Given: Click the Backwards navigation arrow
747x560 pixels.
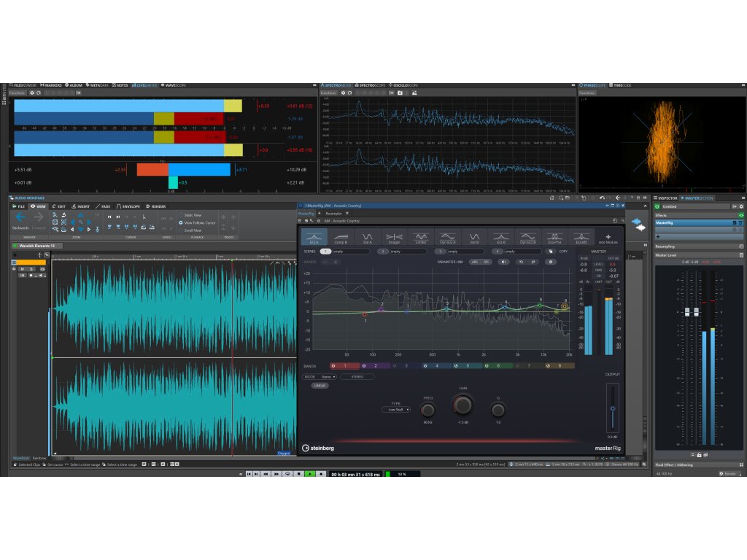Looking at the screenshot, I should coord(20,217).
